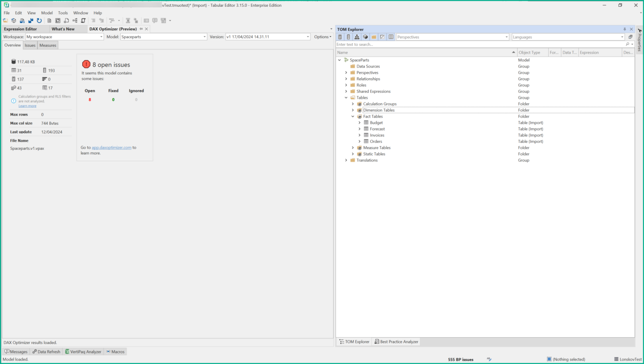Click the Data Refresh icon in the status bar
Viewport: 644px width, 364px height.
[x=46, y=351]
